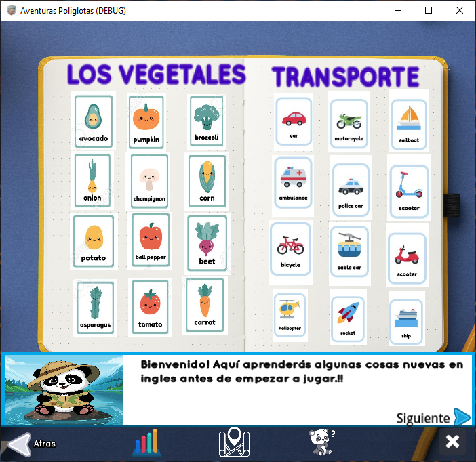Click the bicycle flashcard

point(290,253)
